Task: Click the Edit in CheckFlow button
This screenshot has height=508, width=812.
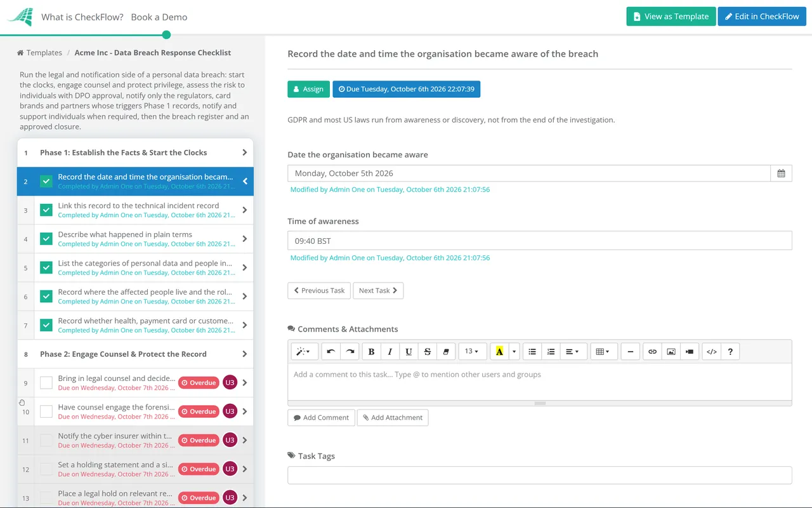Action: [762, 17]
